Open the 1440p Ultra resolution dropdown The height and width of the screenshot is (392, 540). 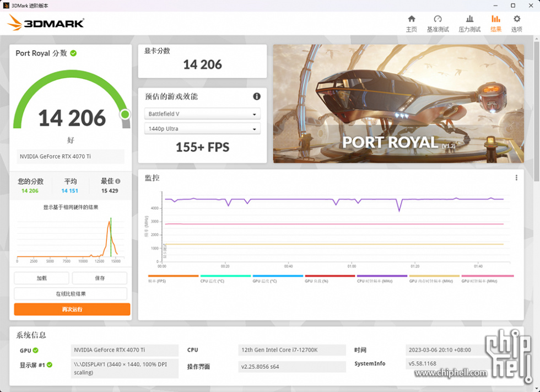[x=202, y=128]
